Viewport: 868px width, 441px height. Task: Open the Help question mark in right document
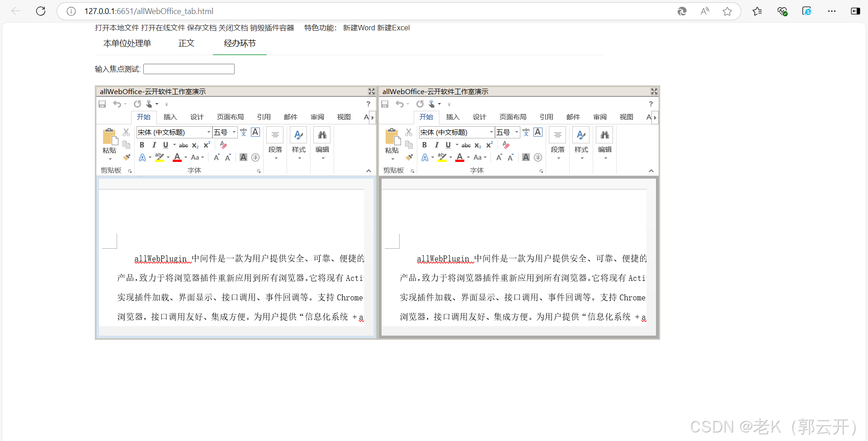click(x=651, y=104)
